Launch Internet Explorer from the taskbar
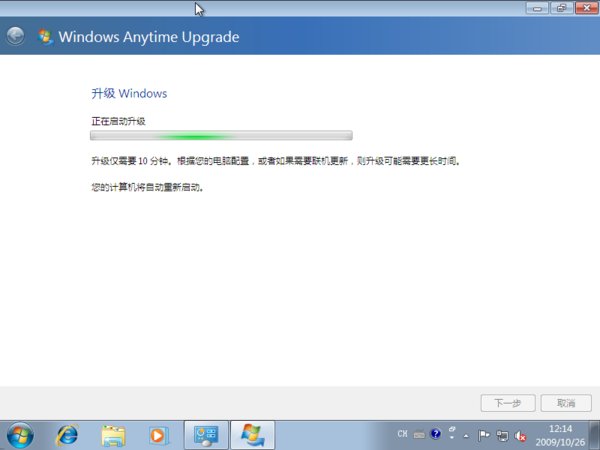Screen dimensions: 600x450 coord(67,435)
